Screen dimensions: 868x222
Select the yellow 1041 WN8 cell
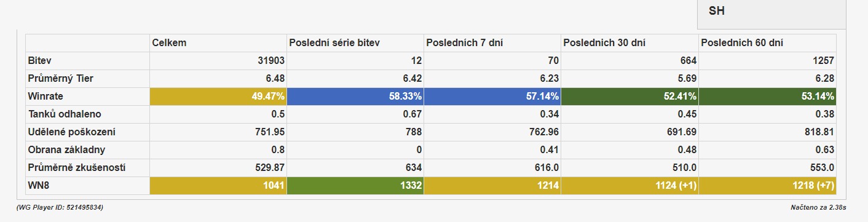[x=218, y=186]
